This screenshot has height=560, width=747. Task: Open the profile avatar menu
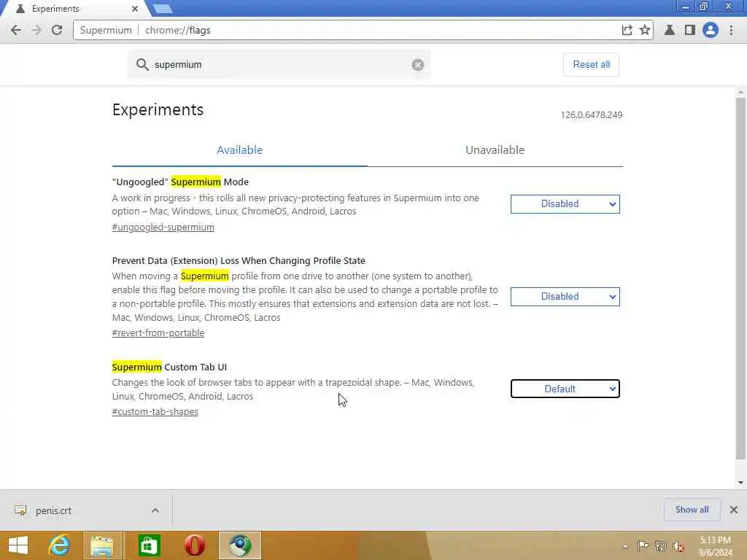[x=710, y=30]
